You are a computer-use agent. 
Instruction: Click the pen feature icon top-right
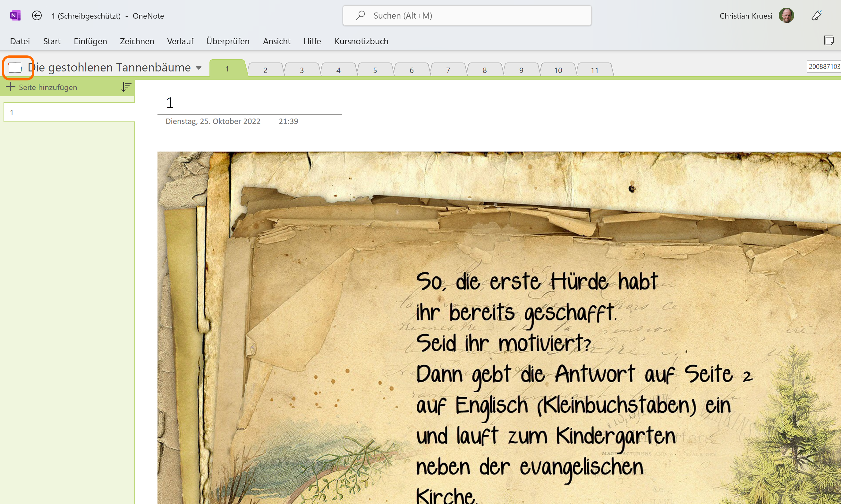click(817, 16)
